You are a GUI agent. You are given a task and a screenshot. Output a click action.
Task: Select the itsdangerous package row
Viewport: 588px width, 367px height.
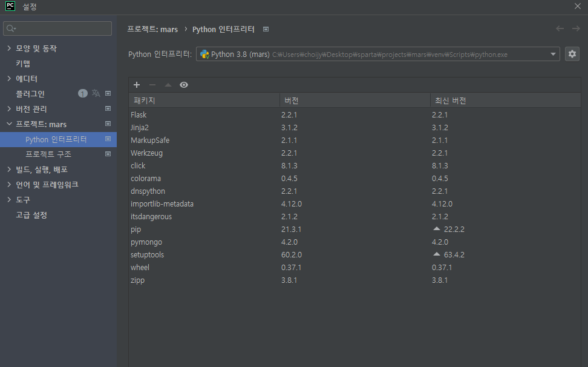pos(354,217)
